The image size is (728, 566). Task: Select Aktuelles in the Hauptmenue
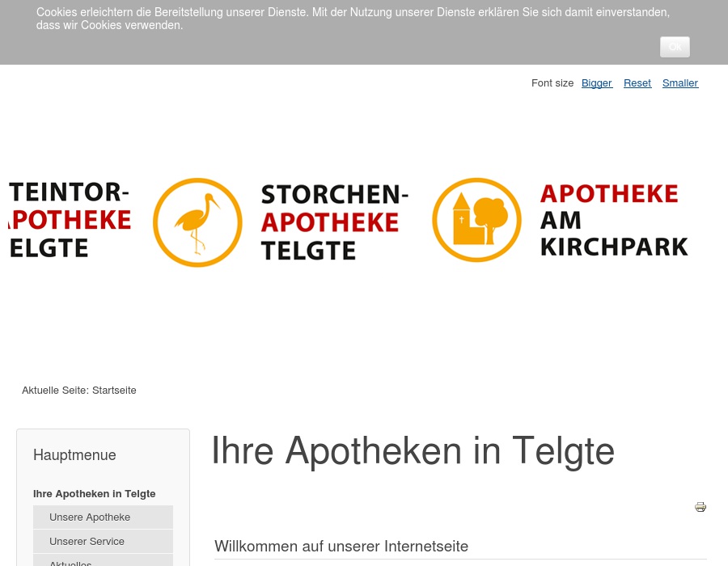(70, 562)
